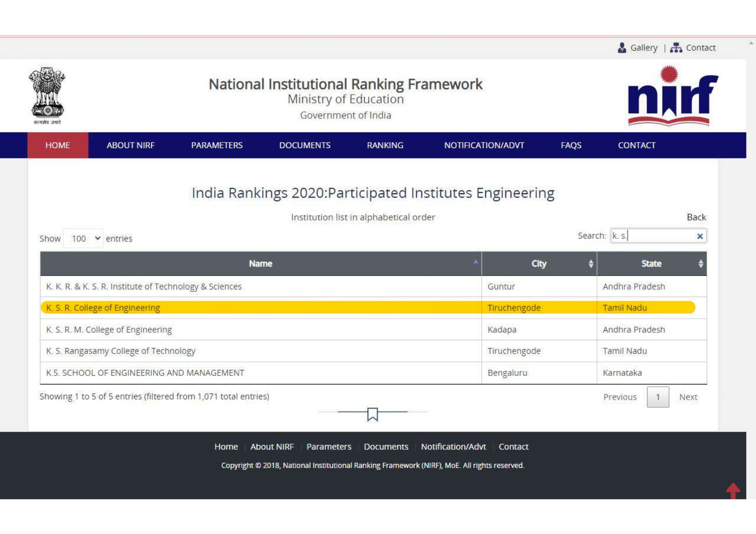Open the About NIRF footer link
The width and height of the screenshot is (756, 534).
272,447
